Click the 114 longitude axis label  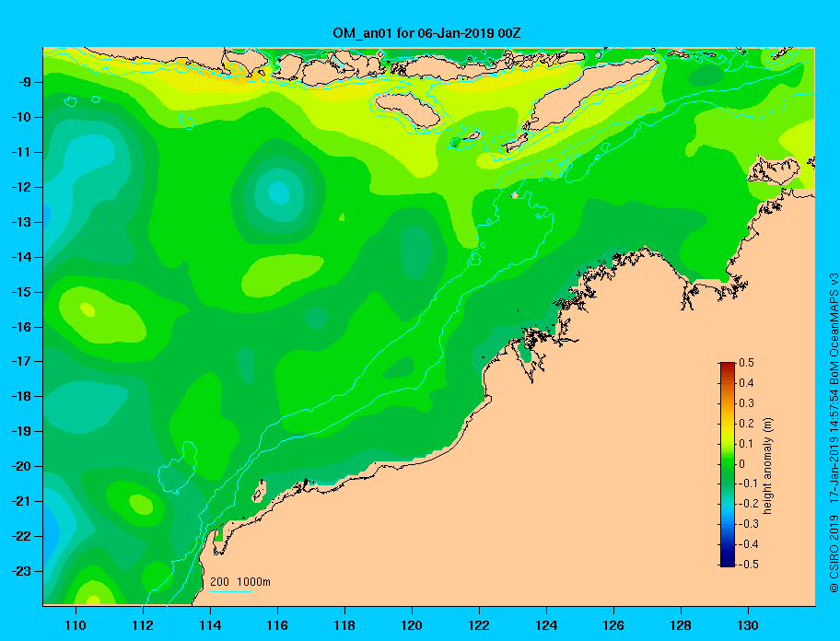pyautogui.click(x=210, y=625)
